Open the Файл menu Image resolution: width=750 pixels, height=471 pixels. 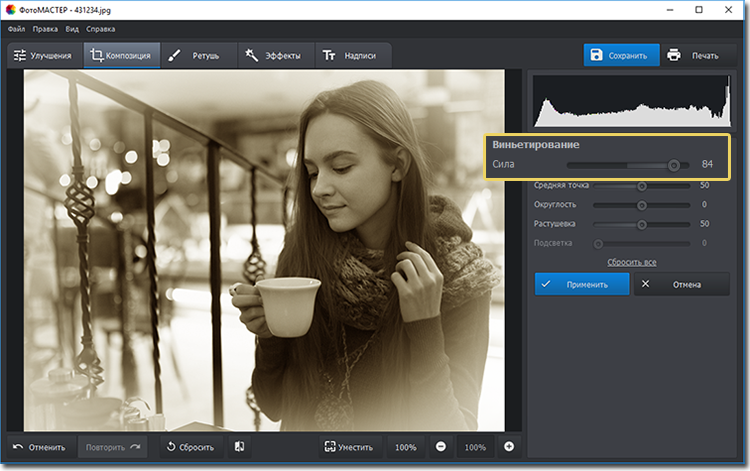tap(16, 29)
